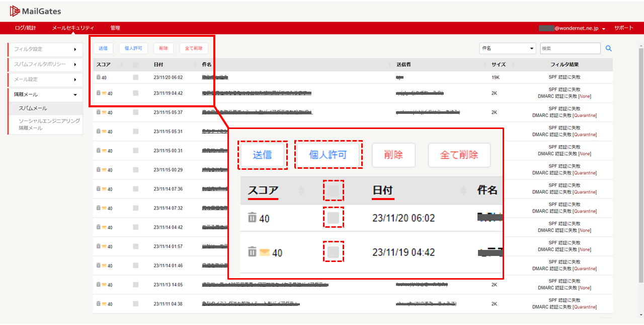The height and width of the screenshot is (325, 644).
Task: Click trash icon in the 23/11/14 07:36 row
Action: (x=99, y=189)
